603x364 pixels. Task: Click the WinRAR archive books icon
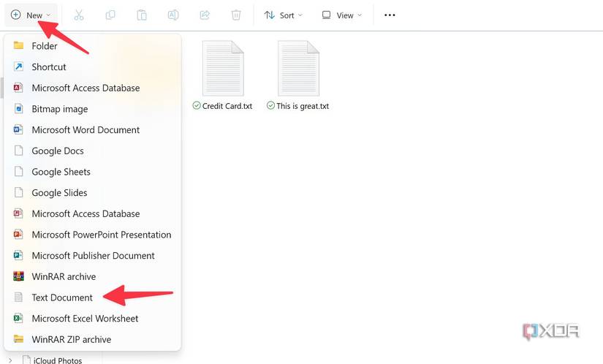click(18, 276)
